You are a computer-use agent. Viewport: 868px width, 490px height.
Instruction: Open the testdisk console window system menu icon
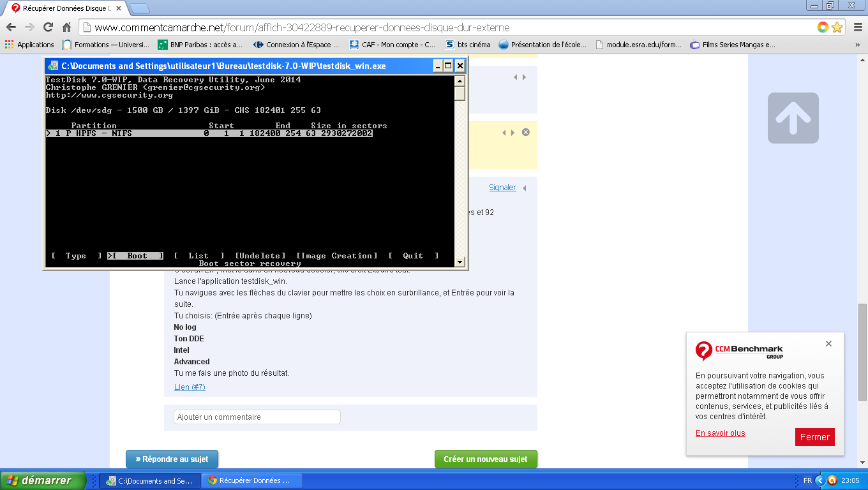point(53,66)
